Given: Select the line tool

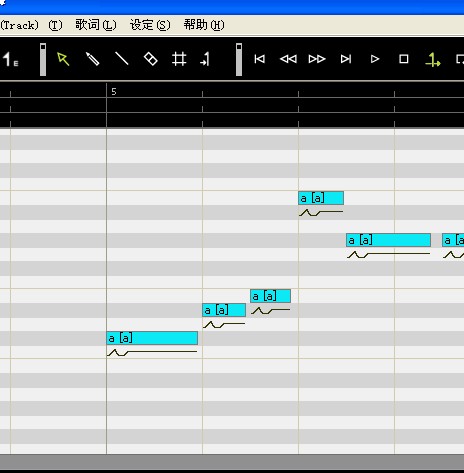Looking at the screenshot, I should point(121,59).
